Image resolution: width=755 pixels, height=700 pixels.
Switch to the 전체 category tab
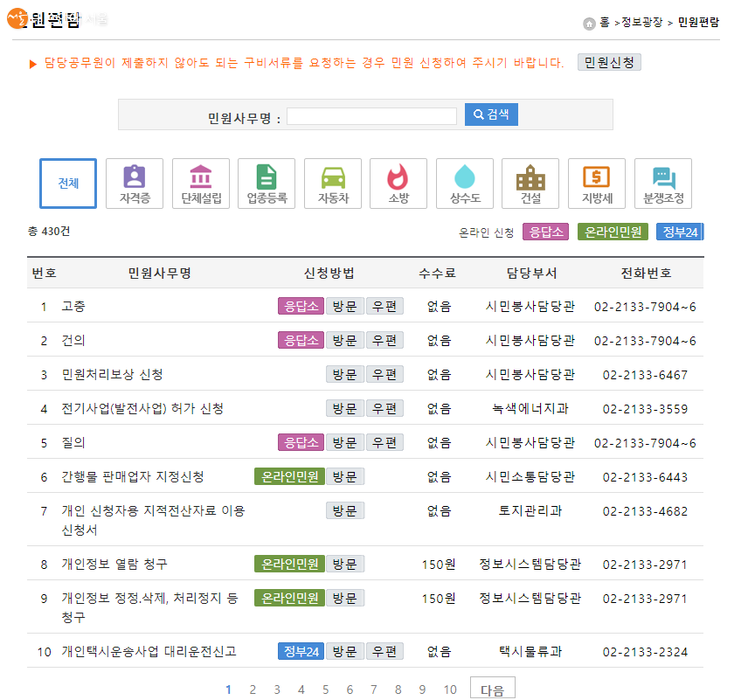(x=68, y=184)
